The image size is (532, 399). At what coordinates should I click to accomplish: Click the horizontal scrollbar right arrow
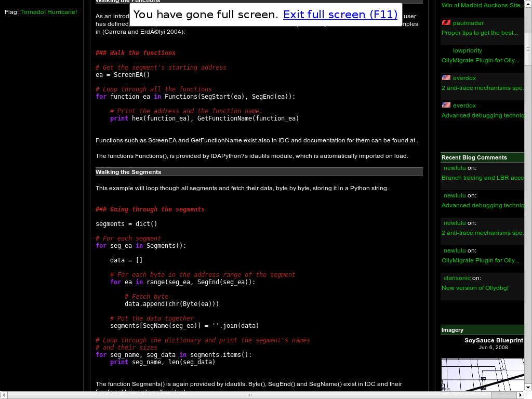521,395
